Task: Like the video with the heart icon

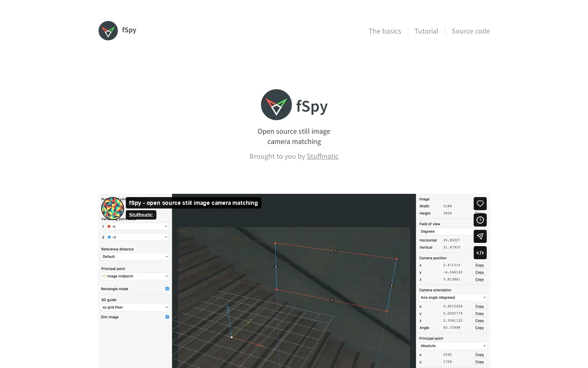Action: [480, 204]
